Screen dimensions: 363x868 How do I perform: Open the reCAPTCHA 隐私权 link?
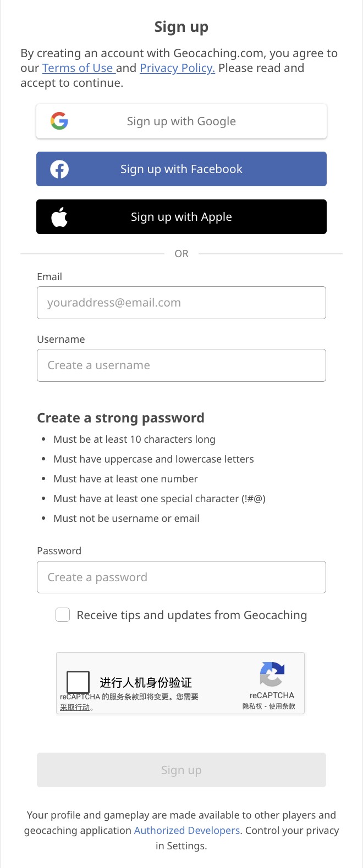click(252, 706)
